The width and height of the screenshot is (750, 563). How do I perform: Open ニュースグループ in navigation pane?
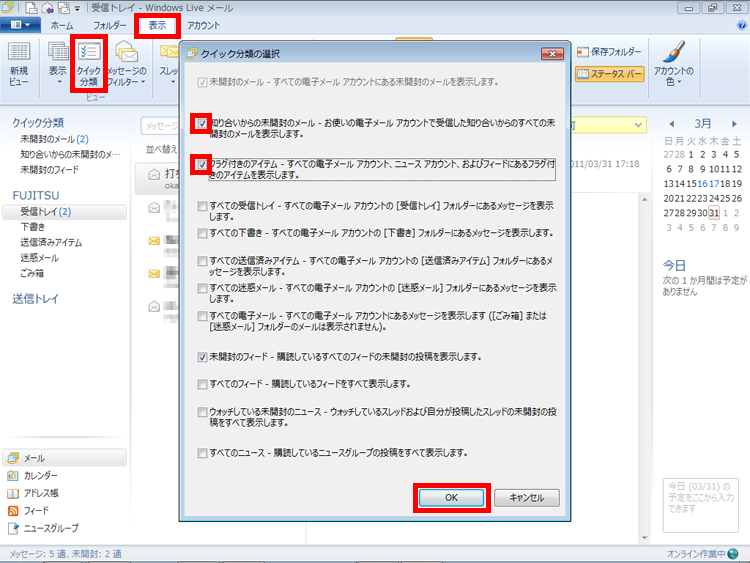(x=43, y=529)
